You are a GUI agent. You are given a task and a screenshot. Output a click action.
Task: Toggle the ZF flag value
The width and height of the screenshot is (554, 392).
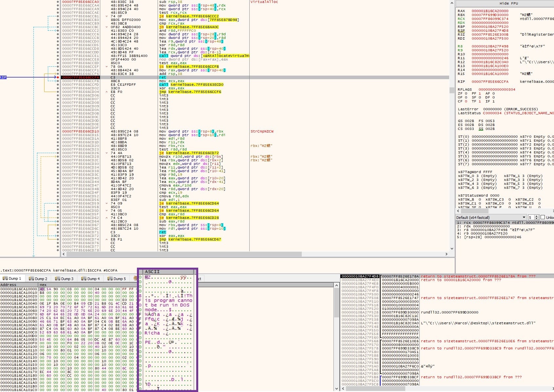coord(466,94)
